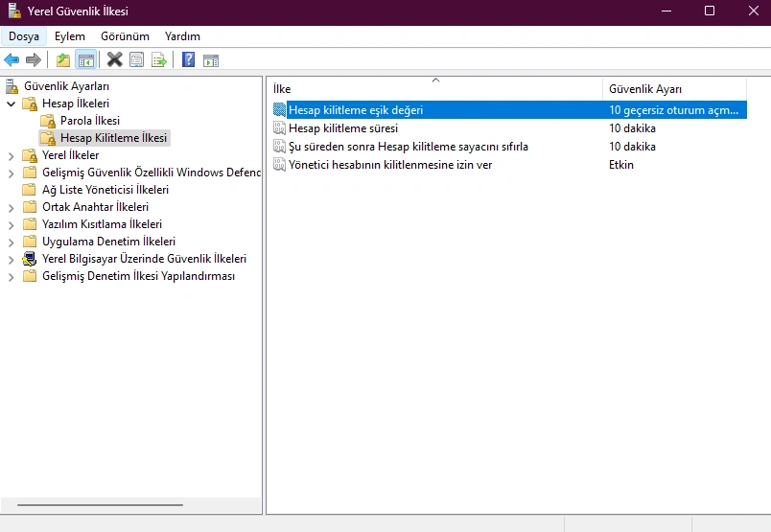The height and width of the screenshot is (532, 771).
Task: Open the Görünüm menu
Action: pos(125,36)
